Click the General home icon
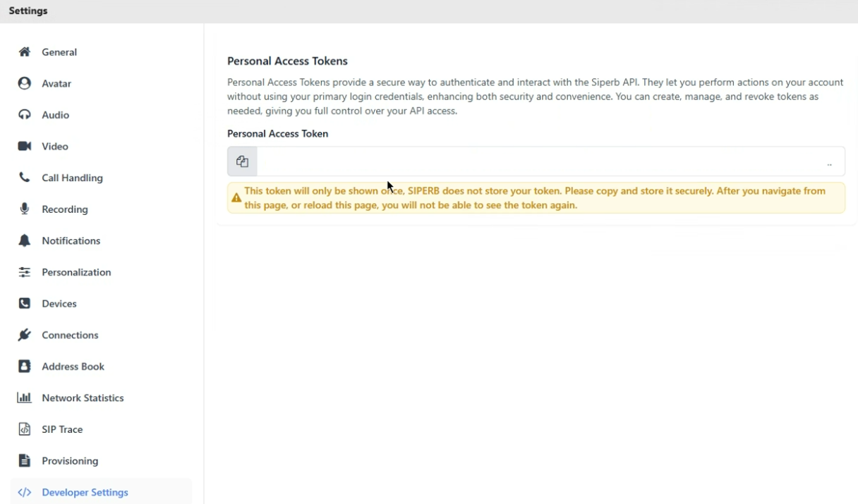This screenshot has height=504, width=858. pyautogui.click(x=25, y=52)
